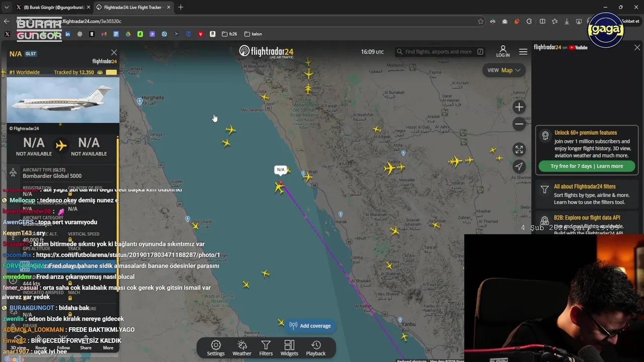Open Playback history mode
644x362 pixels.
click(316, 348)
